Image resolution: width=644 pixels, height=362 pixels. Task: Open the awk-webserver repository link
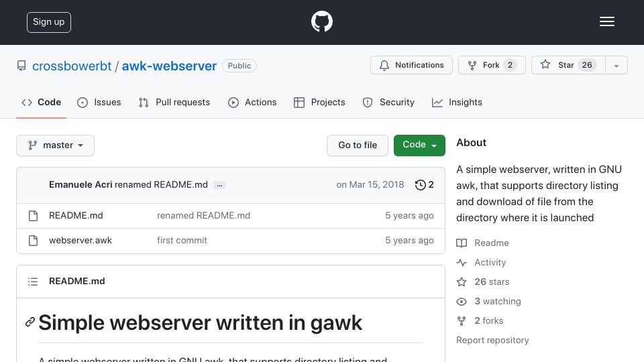tap(169, 66)
